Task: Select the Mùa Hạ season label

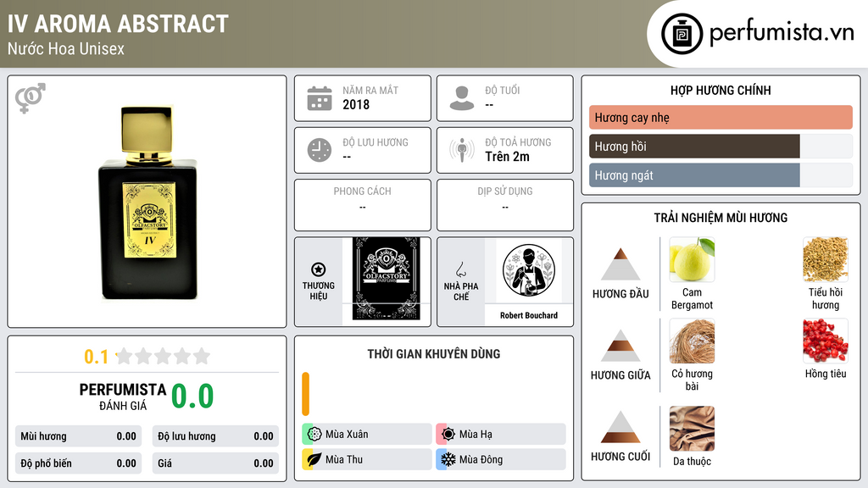Action: tap(476, 435)
